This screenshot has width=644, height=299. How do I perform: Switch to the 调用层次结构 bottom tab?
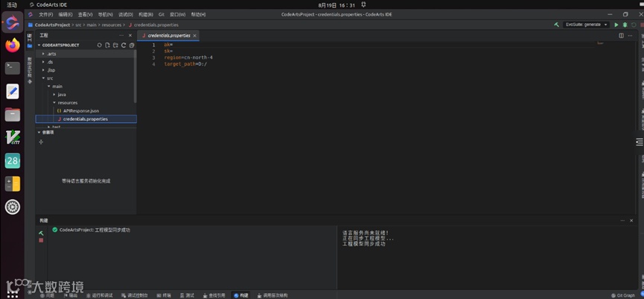click(272, 295)
